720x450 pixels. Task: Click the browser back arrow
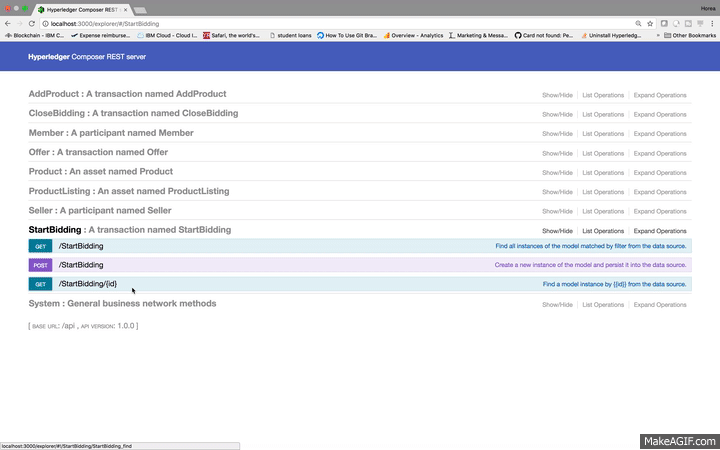pyautogui.click(x=7, y=22)
